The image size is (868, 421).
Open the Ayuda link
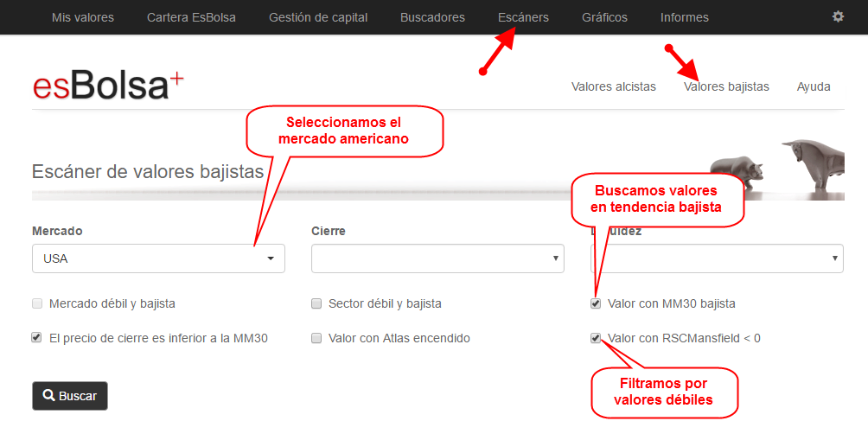814,86
